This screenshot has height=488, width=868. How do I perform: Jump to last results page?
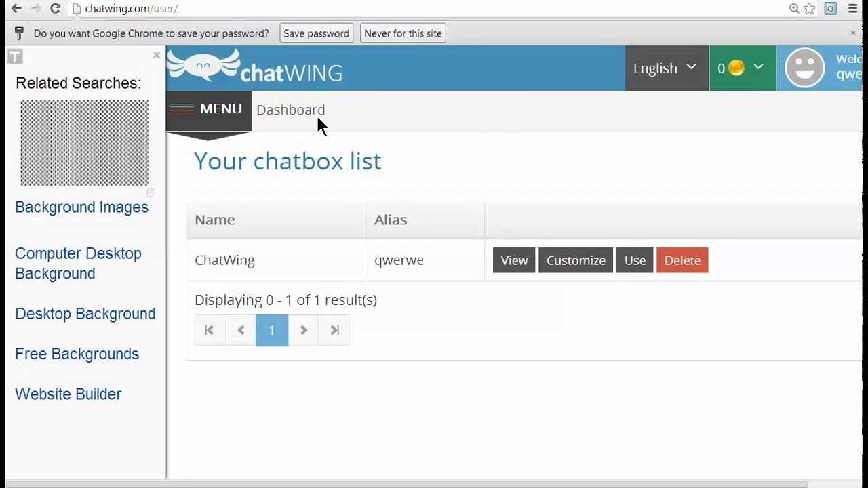click(x=334, y=330)
